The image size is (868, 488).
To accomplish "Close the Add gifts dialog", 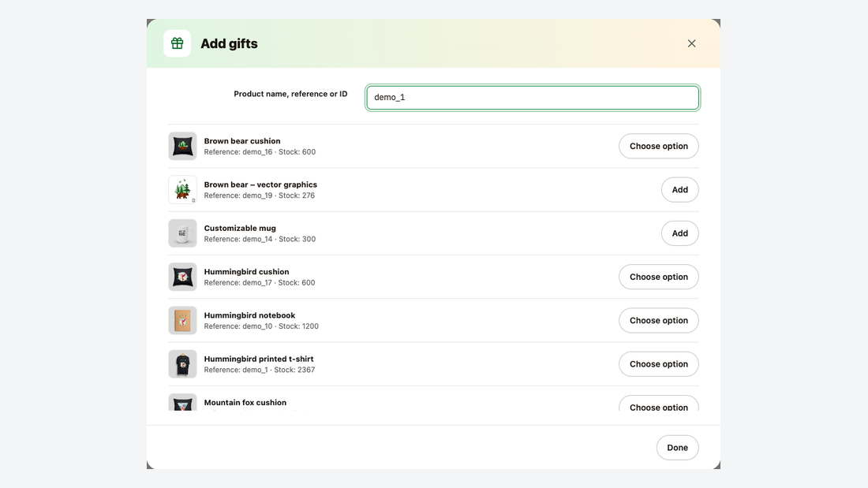I will (691, 43).
